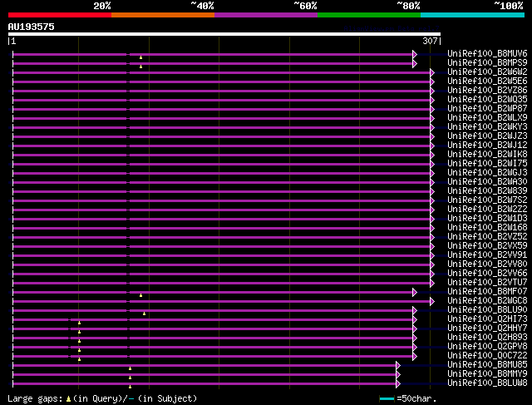Image resolution: width=532 pixels, height=405 pixels.
Task: Click the yellow gap marker under the B8LUW8 bar
Action: [130, 387]
